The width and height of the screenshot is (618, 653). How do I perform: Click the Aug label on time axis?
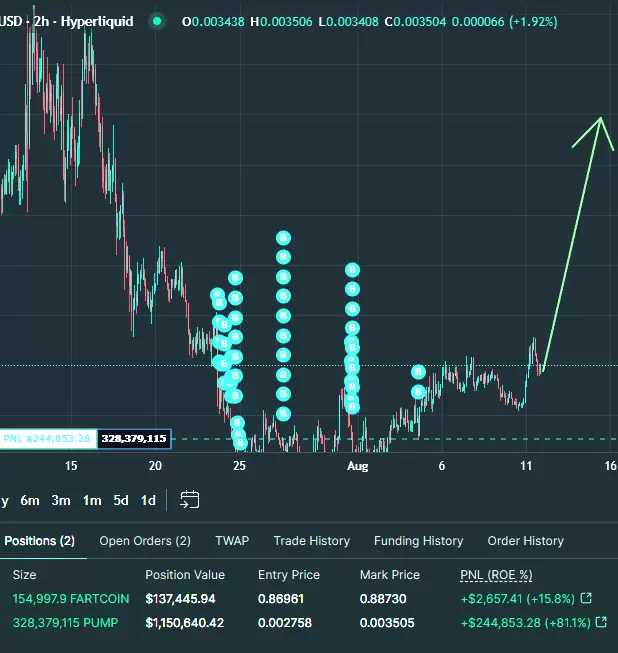[x=357, y=466]
